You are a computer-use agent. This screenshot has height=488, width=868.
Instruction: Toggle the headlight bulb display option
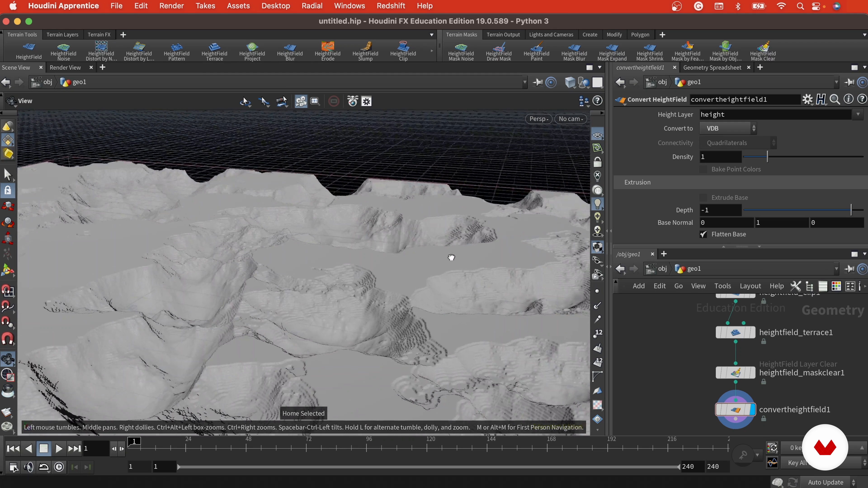point(597,204)
